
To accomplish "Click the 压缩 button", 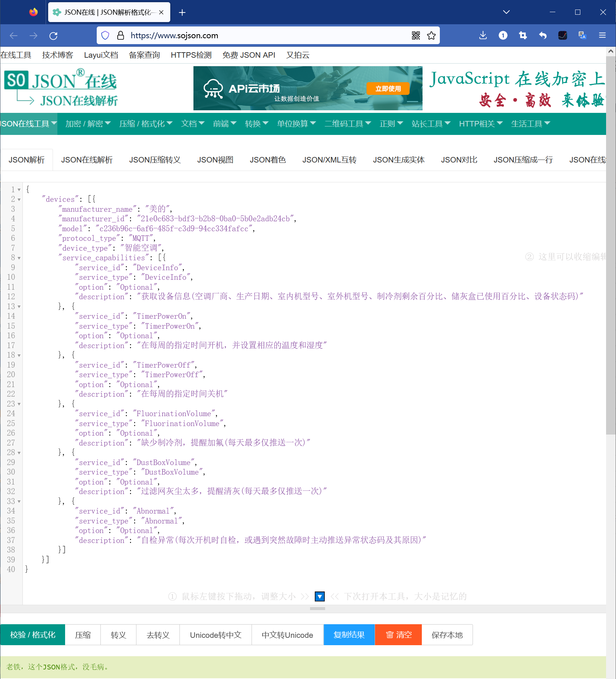I will [x=83, y=635].
